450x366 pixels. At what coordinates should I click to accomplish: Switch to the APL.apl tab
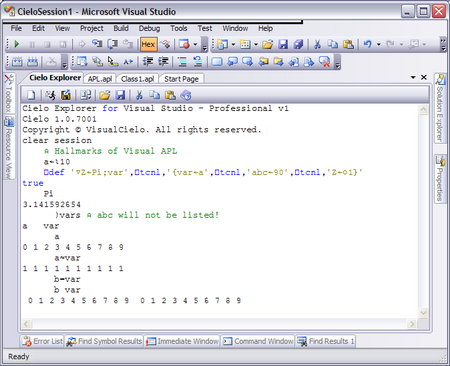point(100,79)
